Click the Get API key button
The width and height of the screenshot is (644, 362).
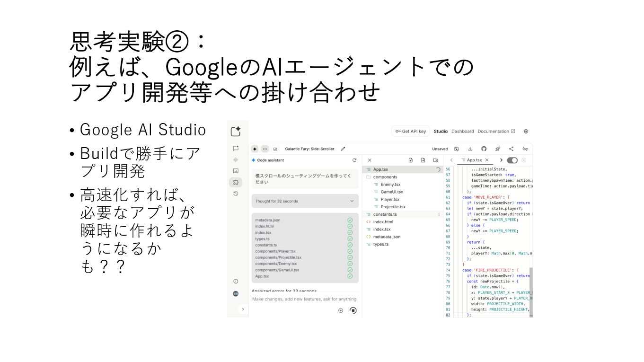tap(411, 131)
